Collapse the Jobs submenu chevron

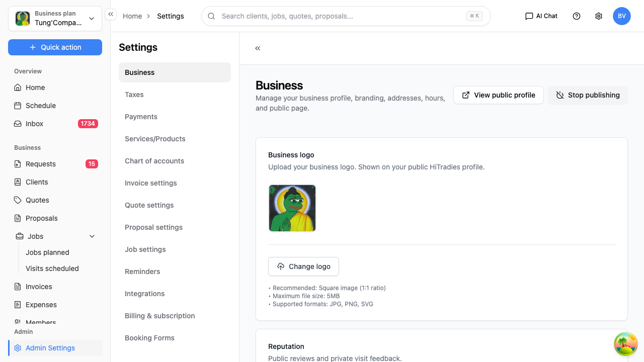pos(92,236)
